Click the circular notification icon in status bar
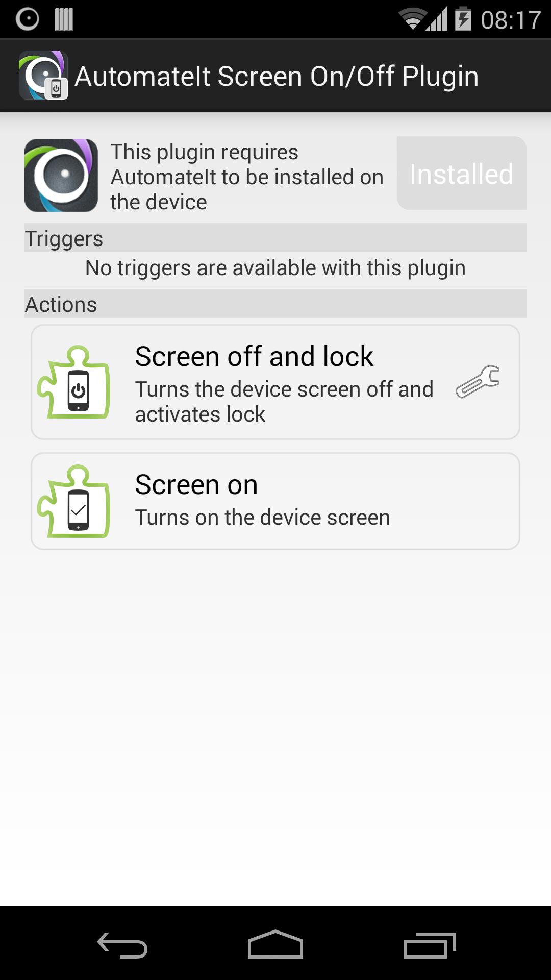This screenshot has width=551, height=980. (28, 19)
